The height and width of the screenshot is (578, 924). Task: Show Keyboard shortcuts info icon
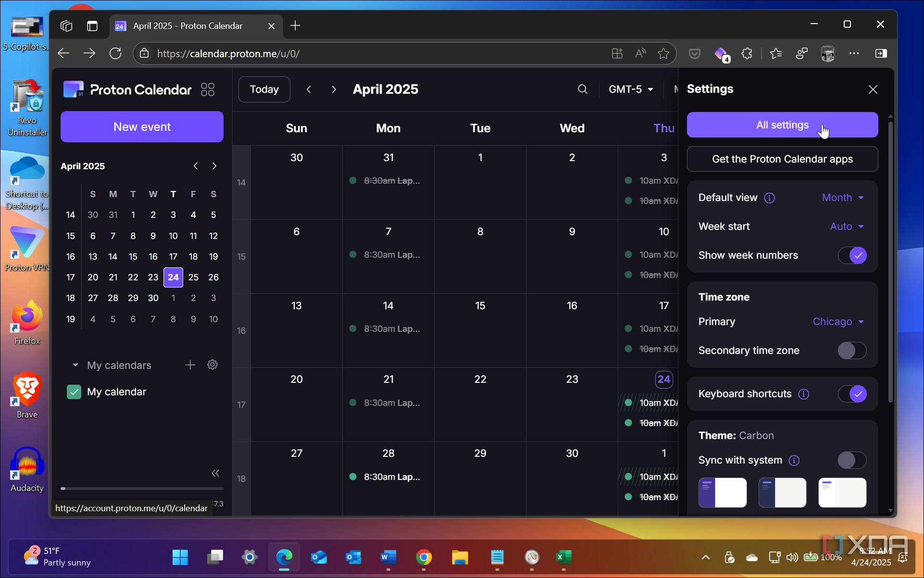coord(804,394)
